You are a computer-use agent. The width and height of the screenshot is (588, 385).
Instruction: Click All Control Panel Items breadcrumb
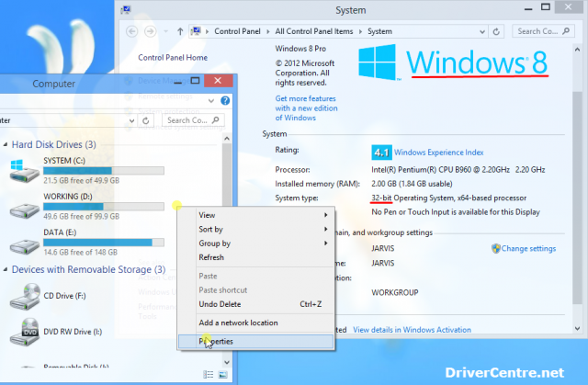(x=314, y=31)
